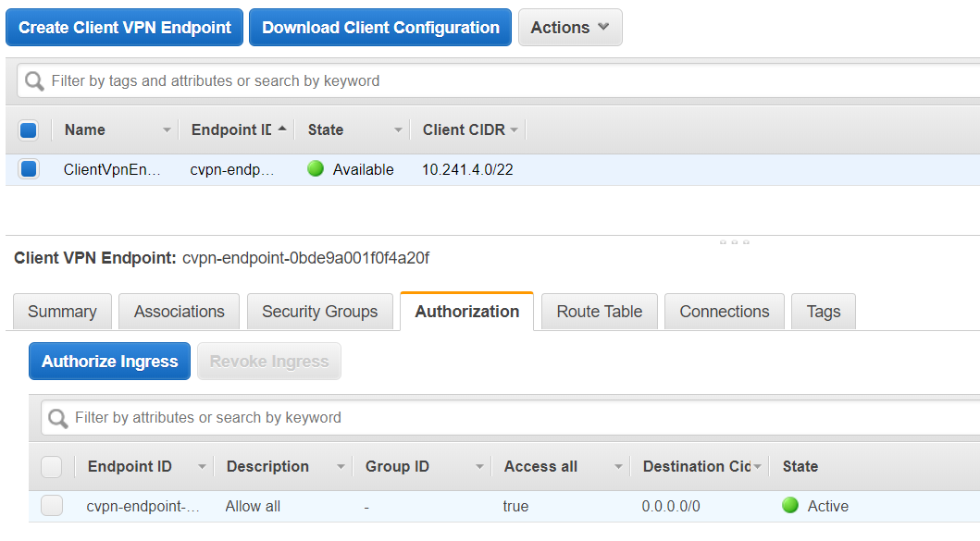Uncheck the ClientVpnEndpoint row checkbox
The width and height of the screenshot is (980, 541).
tap(29, 169)
